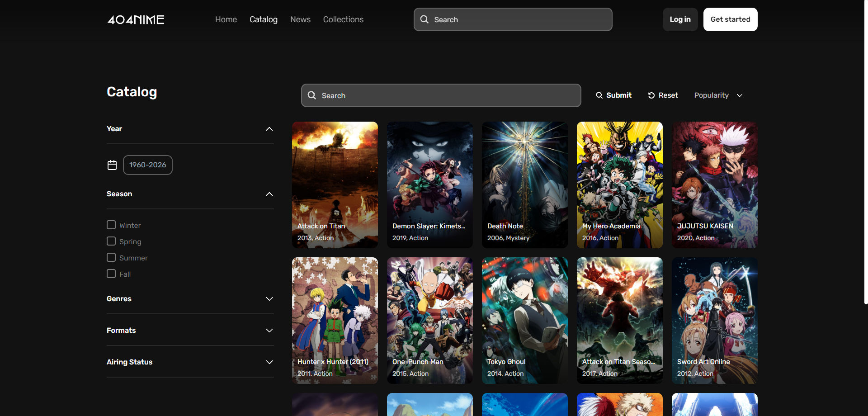Open the Home page
Viewport: 868px width, 416px height.
(x=226, y=19)
